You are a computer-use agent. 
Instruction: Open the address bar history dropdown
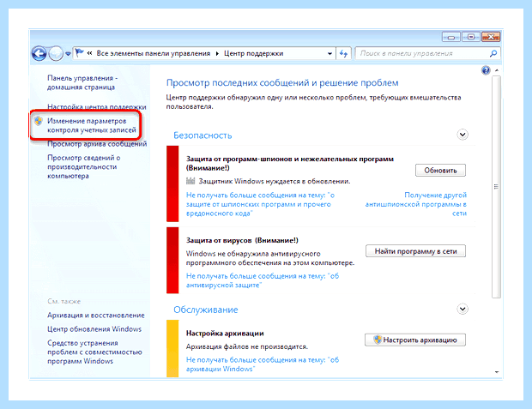pos(329,53)
